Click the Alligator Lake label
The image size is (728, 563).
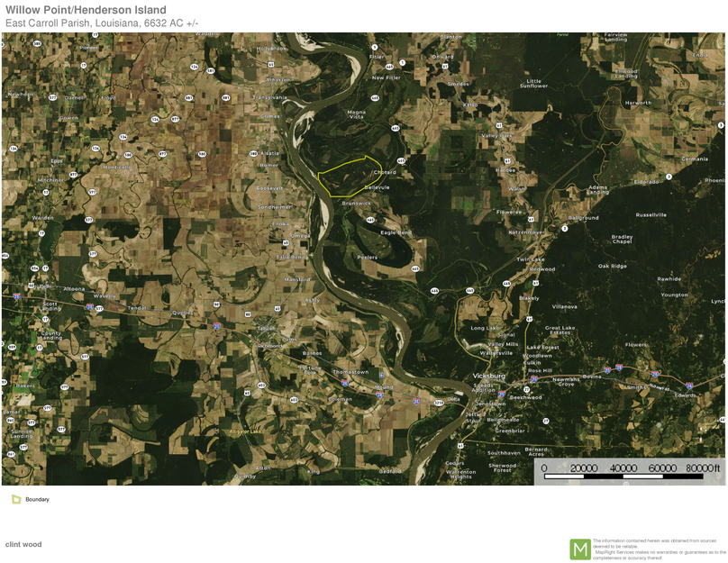click(x=244, y=431)
